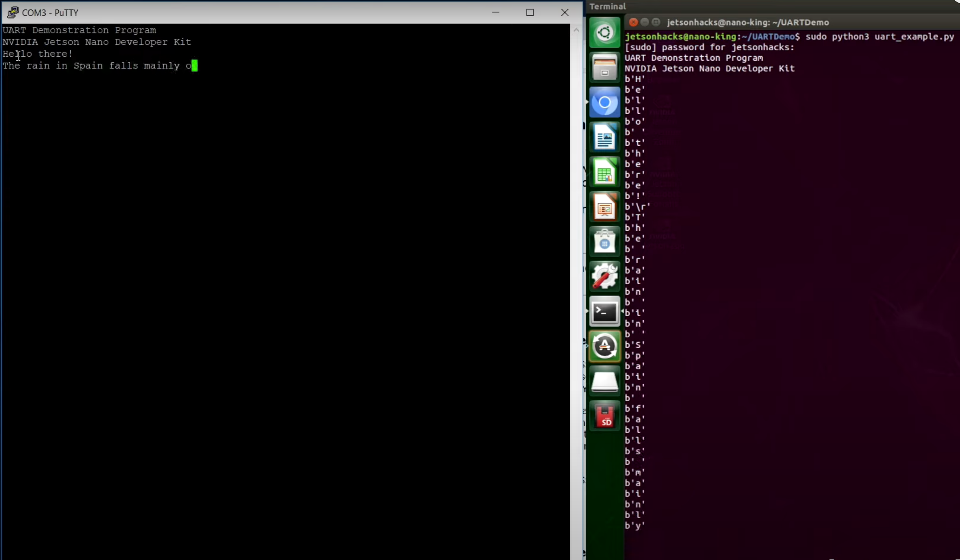Click the Terminal label in top panel
The height and width of the screenshot is (560, 960).
click(607, 6)
